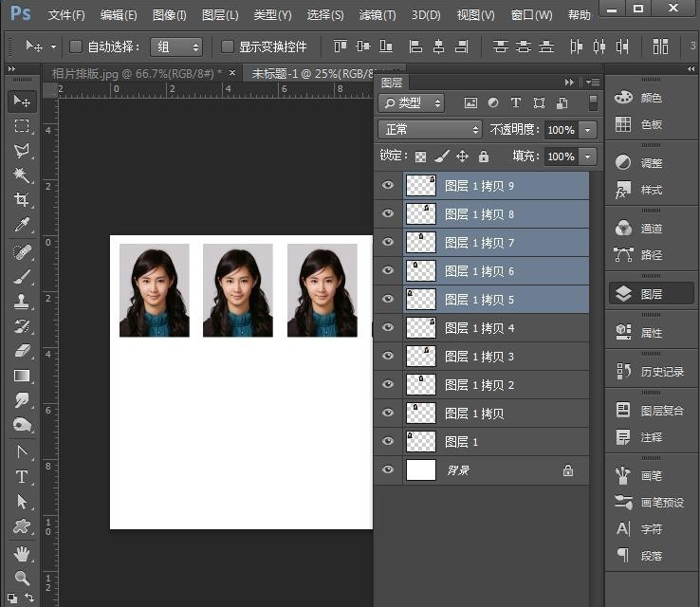Screen dimensions: 700x607
Task: Open the 正常 blend mode dropdown
Action: (431, 129)
